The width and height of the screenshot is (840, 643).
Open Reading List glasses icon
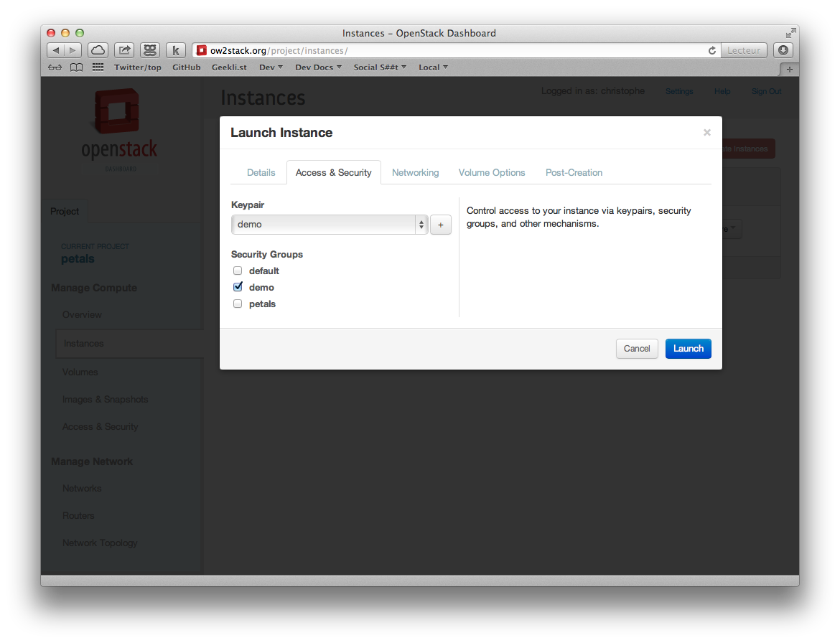[x=55, y=67]
